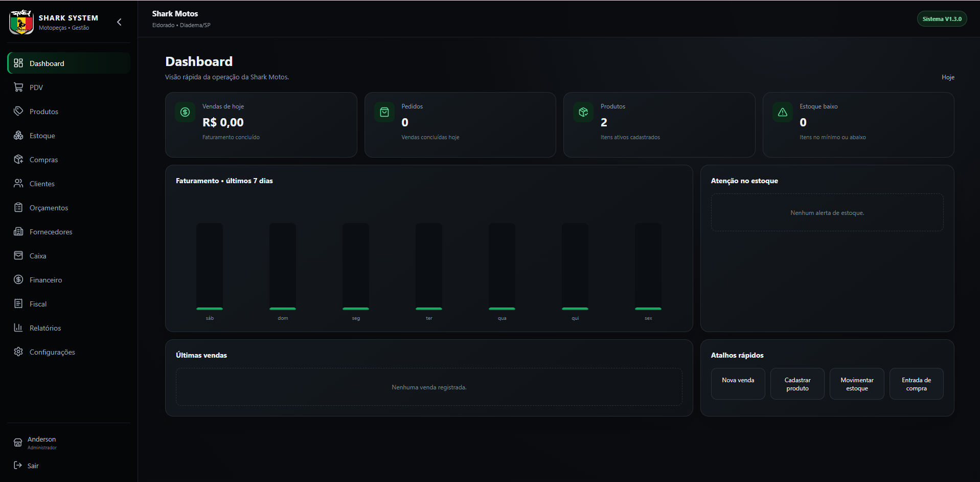This screenshot has height=482, width=980.
Task: Click the Produtos tag icon
Action: (18, 111)
